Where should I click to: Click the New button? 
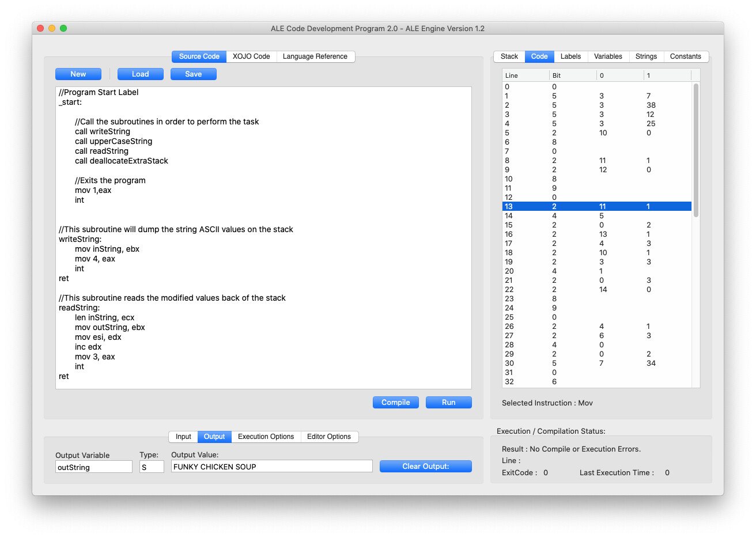pos(78,74)
